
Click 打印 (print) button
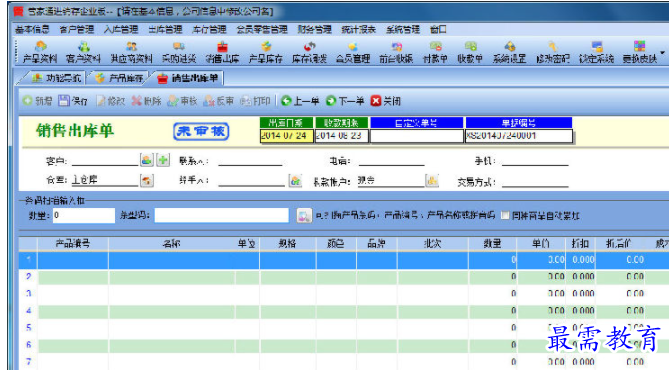255,101
